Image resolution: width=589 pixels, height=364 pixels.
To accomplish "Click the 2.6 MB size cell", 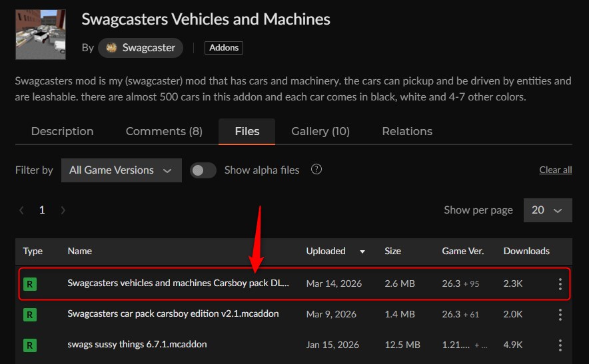I will 400,283.
